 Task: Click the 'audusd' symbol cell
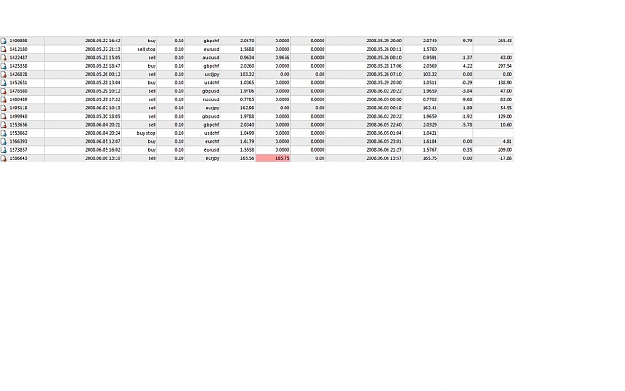211,58
